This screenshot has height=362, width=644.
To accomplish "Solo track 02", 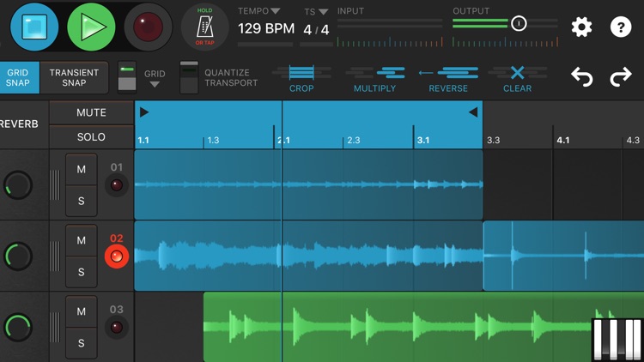I will 82,272.
